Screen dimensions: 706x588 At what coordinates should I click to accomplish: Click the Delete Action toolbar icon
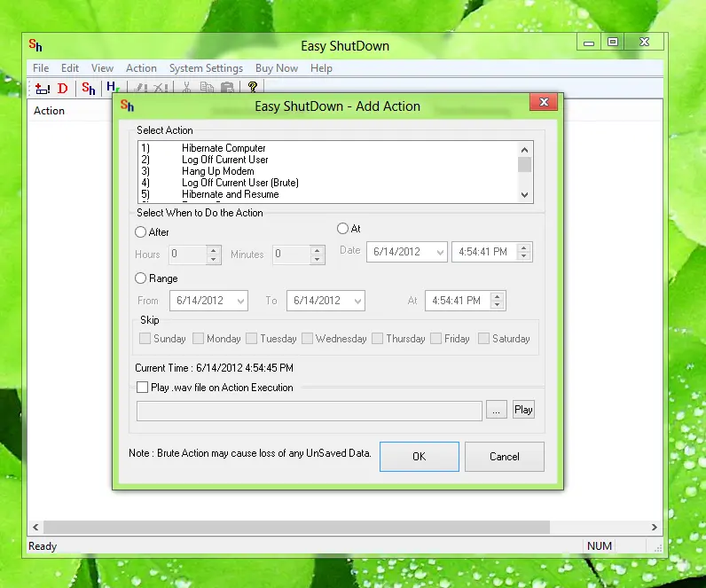pos(161,88)
